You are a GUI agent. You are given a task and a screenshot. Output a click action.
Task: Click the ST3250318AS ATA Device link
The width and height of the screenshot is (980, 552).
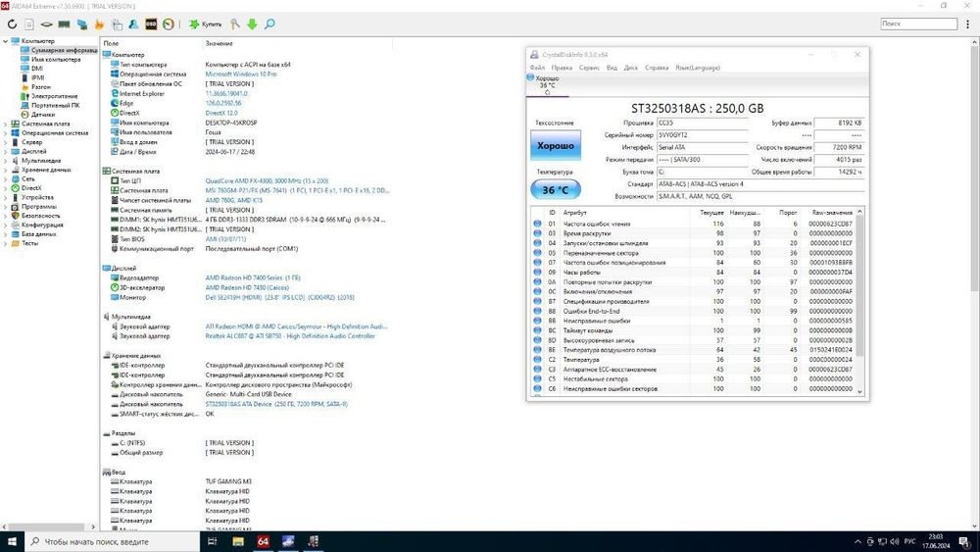pos(276,404)
